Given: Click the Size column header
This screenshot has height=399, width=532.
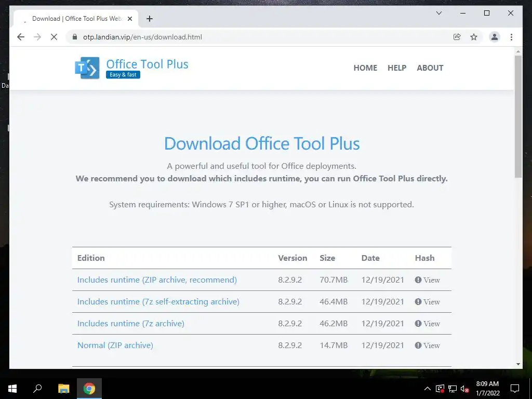Looking at the screenshot, I should (327, 258).
